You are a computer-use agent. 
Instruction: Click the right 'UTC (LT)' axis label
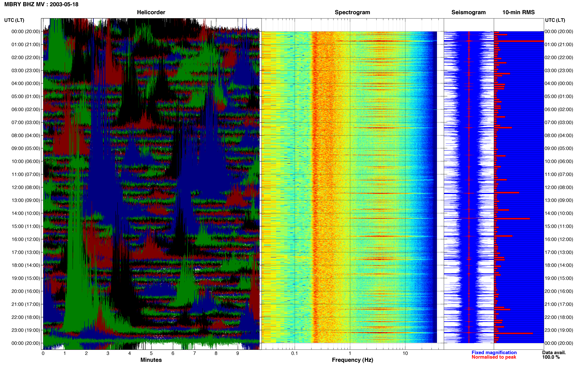click(x=555, y=20)
